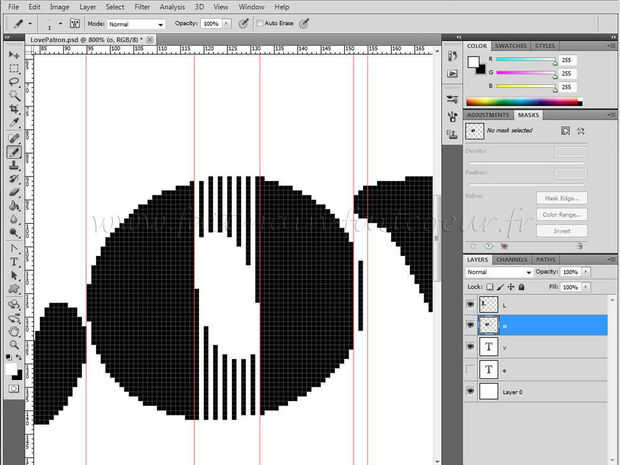Select the Hand tool
The width and height of the screenshot is (620, 465).
click(14, 331)
